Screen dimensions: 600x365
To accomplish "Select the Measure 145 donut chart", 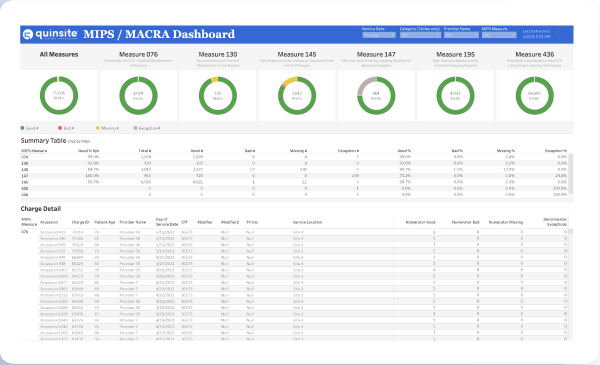I will point(297,95).
